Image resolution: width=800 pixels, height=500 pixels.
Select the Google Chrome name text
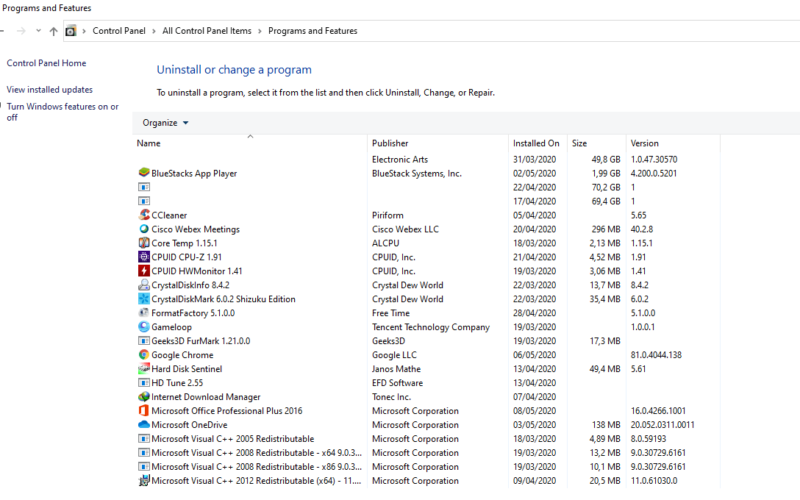182,355
